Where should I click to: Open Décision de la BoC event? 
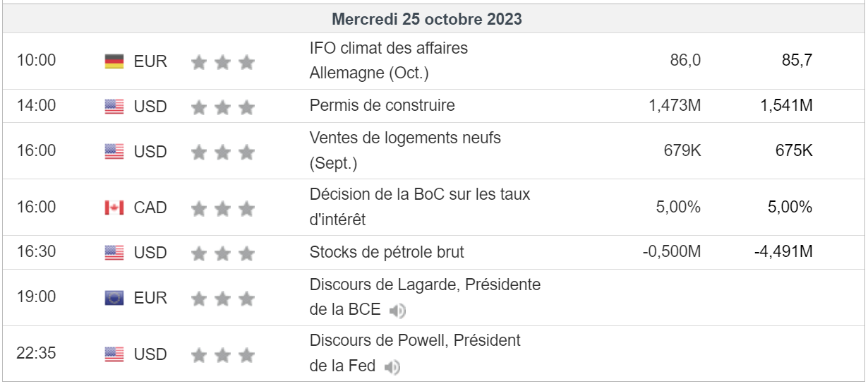[419, 195]
